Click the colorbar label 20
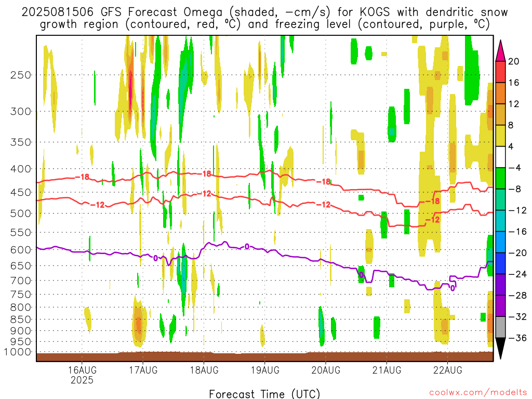This screenshot has width=532, height=399. coord(514,61)
